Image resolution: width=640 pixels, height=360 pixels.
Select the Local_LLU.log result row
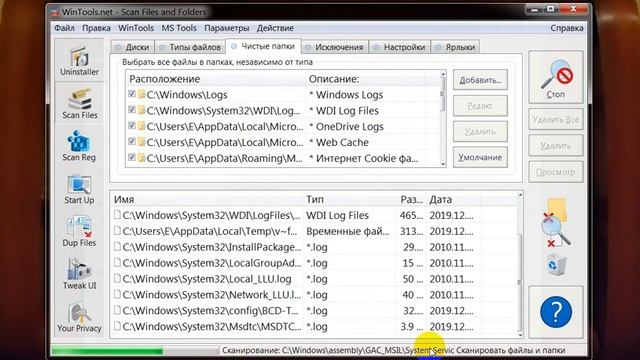[314, 279]
